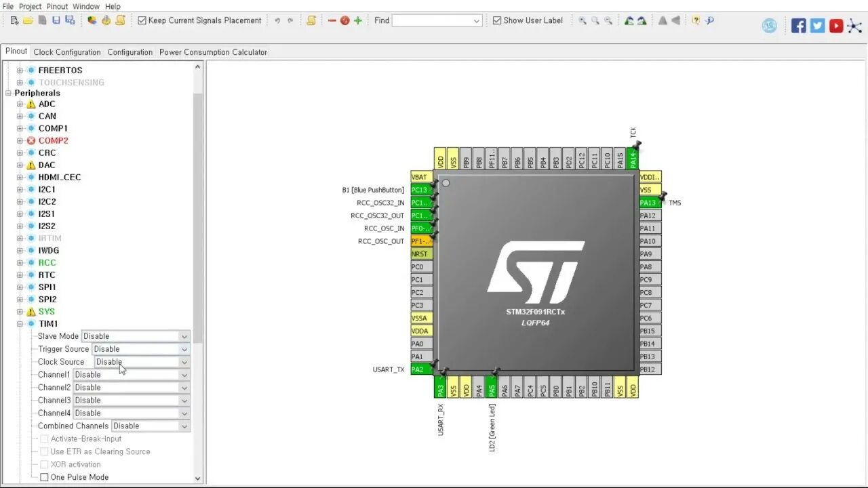
Task: Open the Window menu
Action: point(86,6)
